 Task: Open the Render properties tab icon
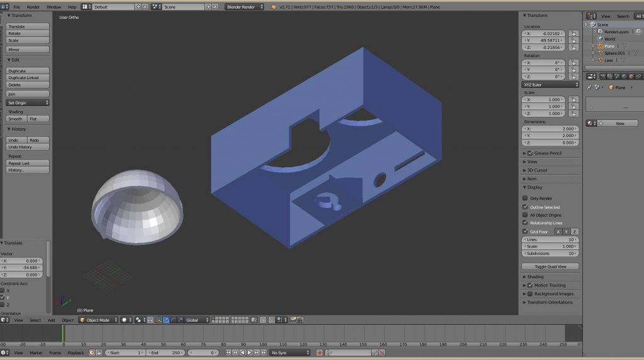pyautogui.click(x=602, y=77)
